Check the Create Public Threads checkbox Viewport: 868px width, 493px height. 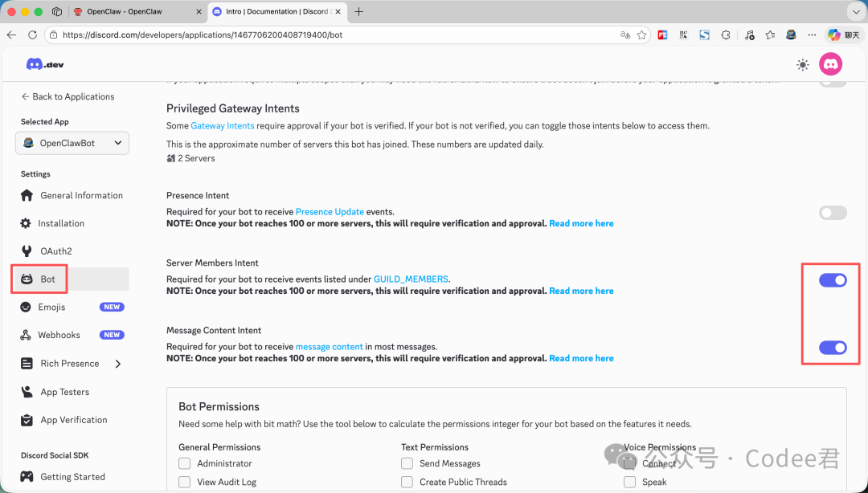[x=407, y=482]
